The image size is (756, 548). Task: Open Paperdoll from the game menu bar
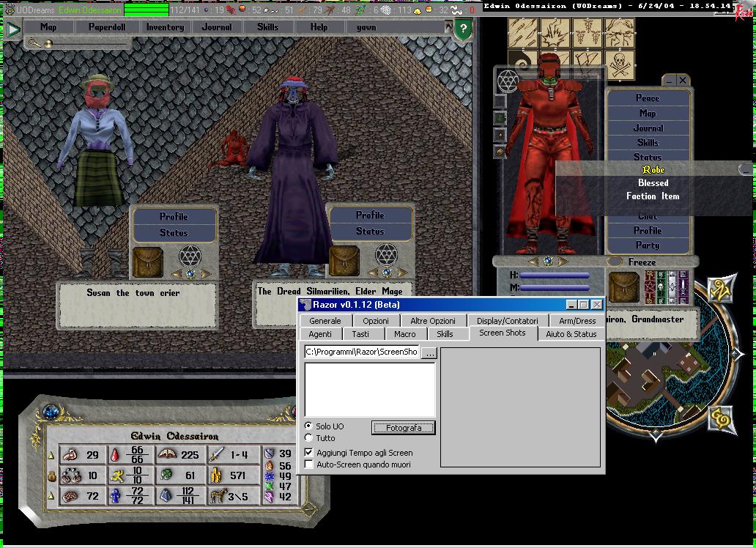107,27
